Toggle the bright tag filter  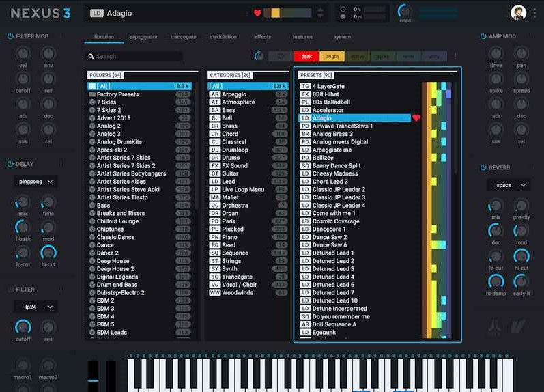click(332, 56)
